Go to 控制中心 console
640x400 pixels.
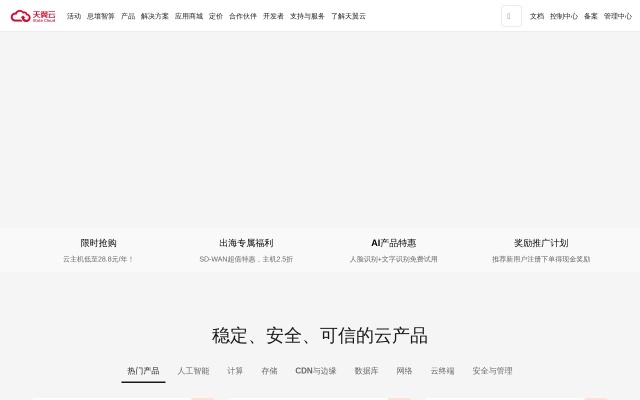point(564,16)
